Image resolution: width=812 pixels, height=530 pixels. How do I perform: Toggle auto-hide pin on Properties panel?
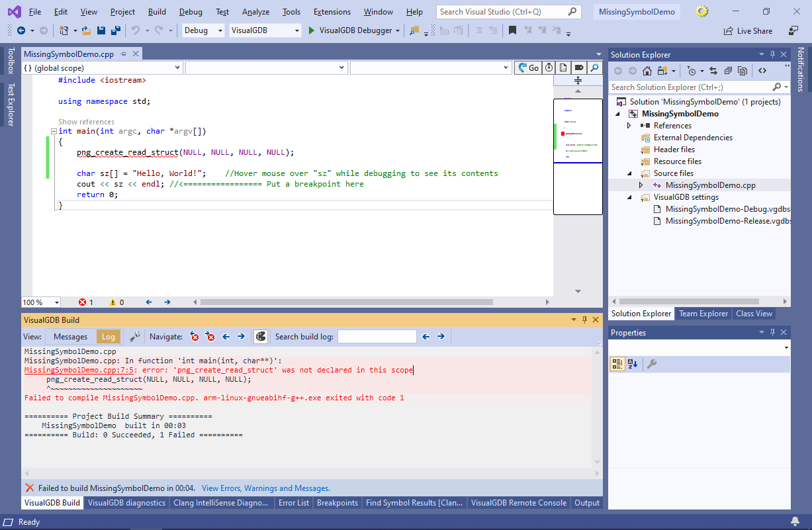[x=772, y=332]
